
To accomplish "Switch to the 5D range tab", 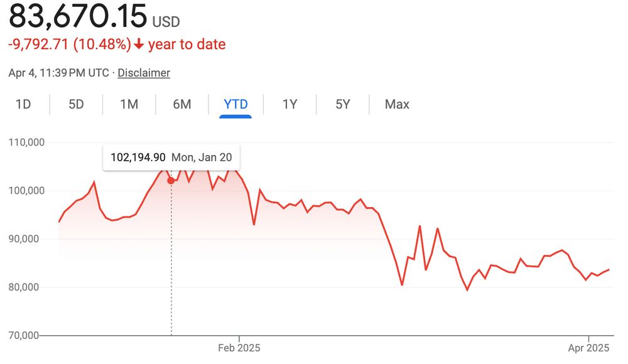I will [76, 105].
